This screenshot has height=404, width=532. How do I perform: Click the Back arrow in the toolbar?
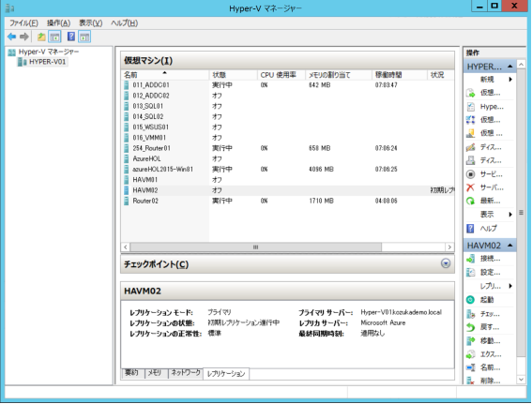(x=11, y=37)
